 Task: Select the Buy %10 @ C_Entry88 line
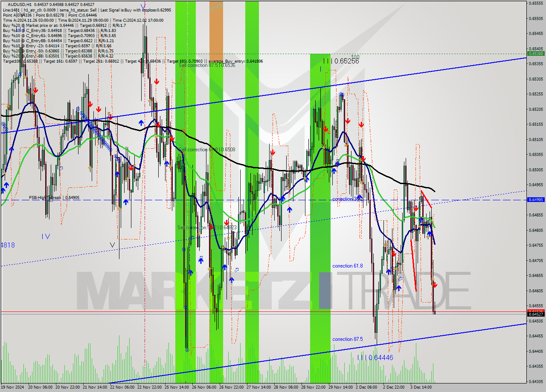[x=58, y=40]
